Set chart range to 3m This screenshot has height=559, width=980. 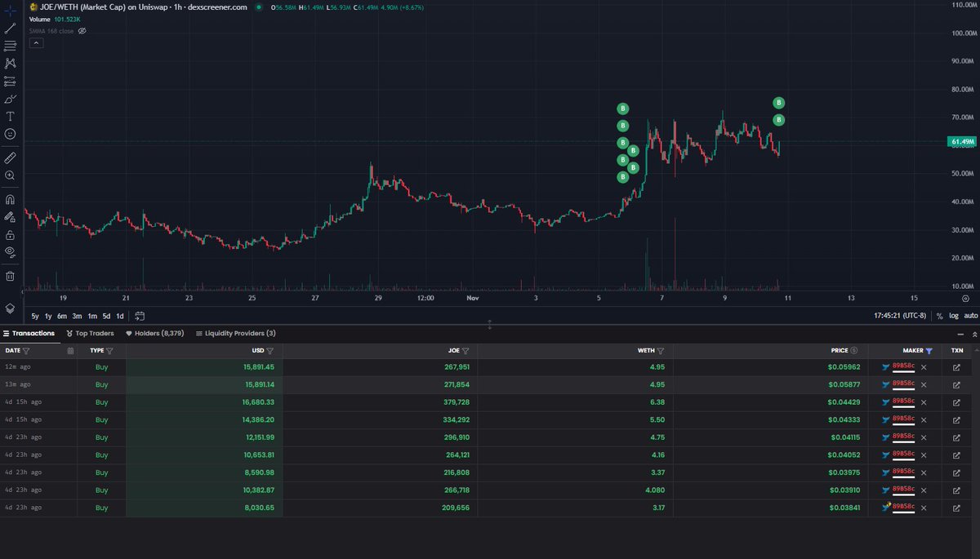coord(77,316)
